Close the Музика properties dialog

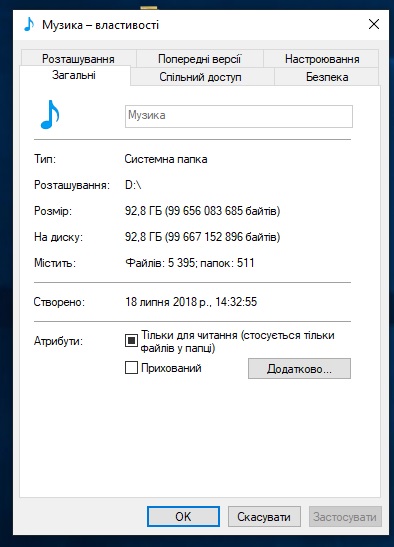[374, 24]
